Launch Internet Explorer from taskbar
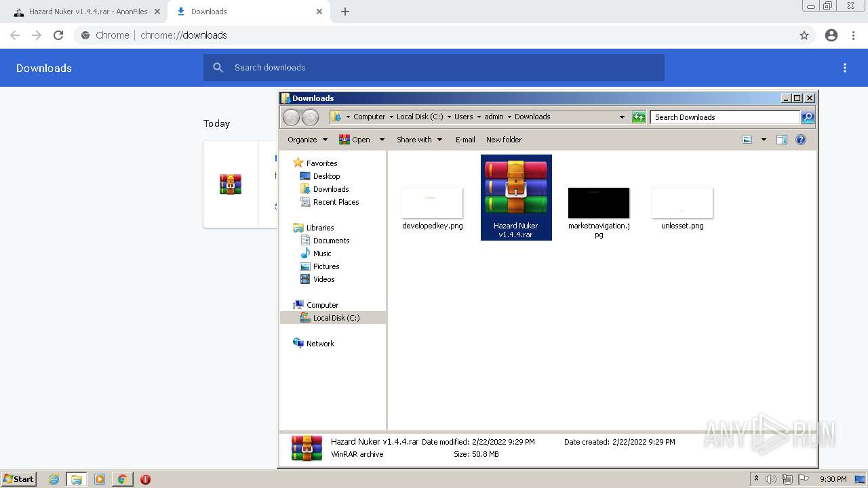Image resolution: width=868 pixels, height=488 pixels. pyautogui.click(x=54, y=479)
